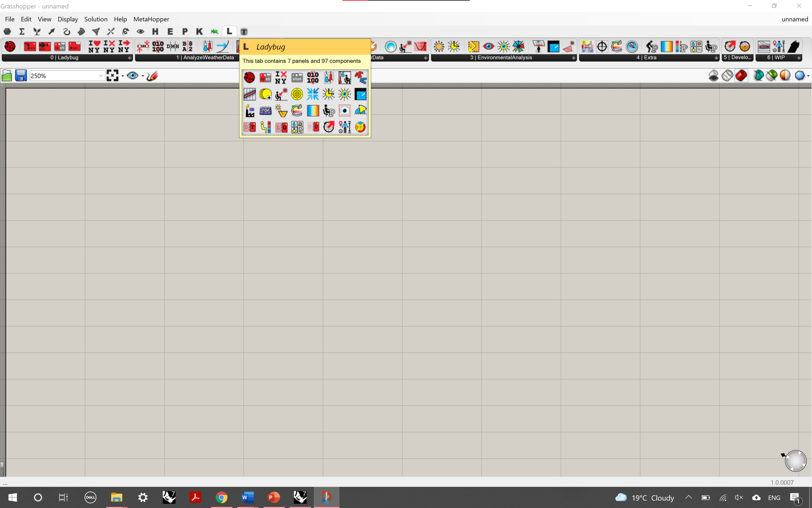This screenshot has width=812, height=508.
Task: Click the 'B8 A2' icon in the ribbon
Action: (188, 46)
